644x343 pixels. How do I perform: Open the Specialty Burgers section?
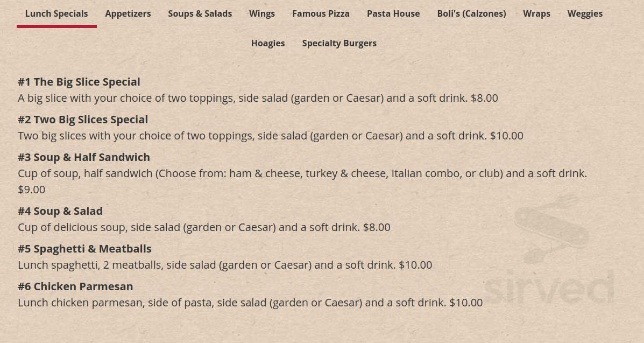coord(339,43)
